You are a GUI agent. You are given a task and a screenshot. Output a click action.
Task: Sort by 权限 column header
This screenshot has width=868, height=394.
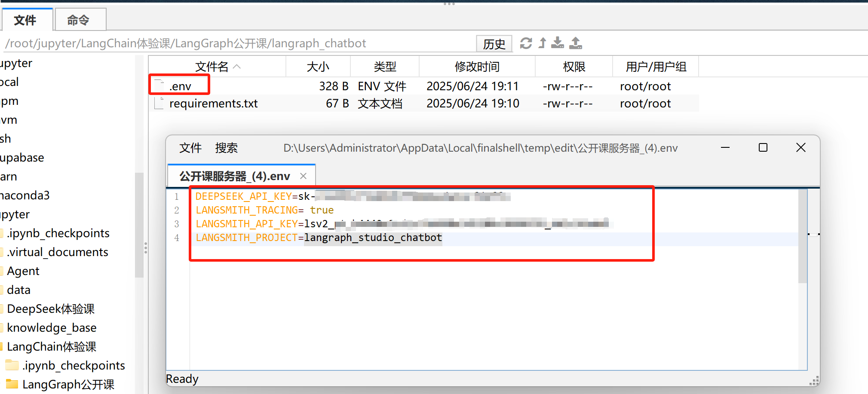[574, 67]
